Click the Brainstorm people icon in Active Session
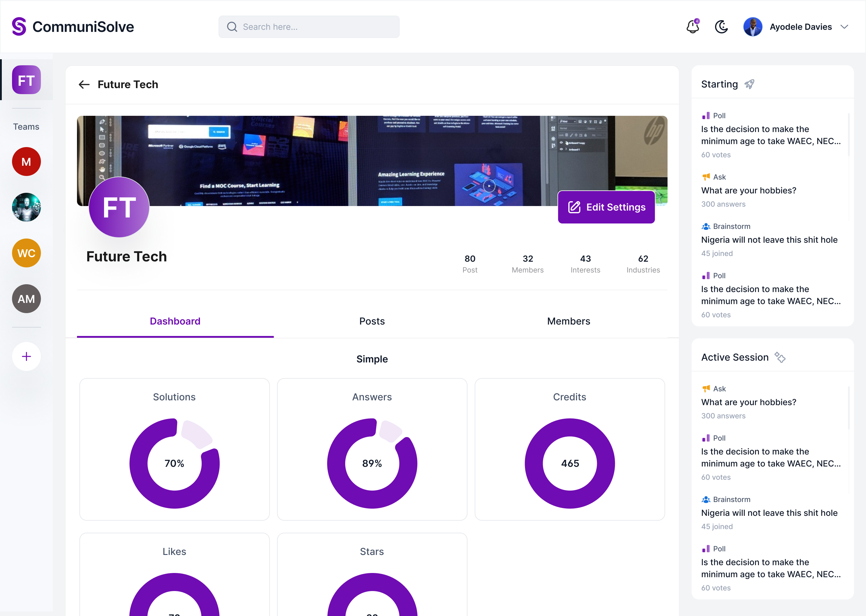The image size is (866, 616). [x=706, y=500]
